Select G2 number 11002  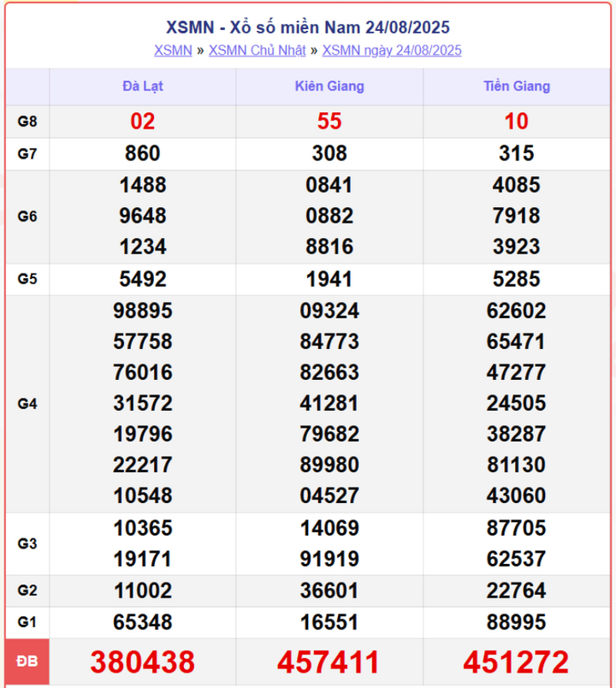[x=143, y=590]
